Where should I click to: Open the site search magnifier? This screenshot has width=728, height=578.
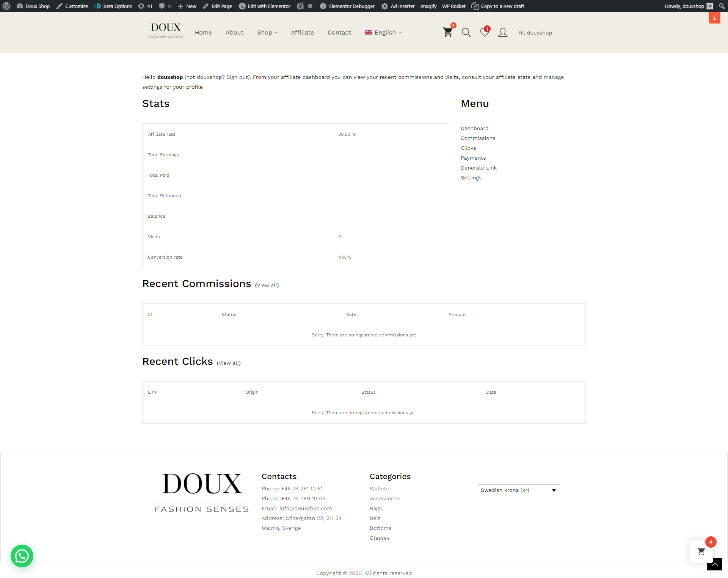(466, 33)
